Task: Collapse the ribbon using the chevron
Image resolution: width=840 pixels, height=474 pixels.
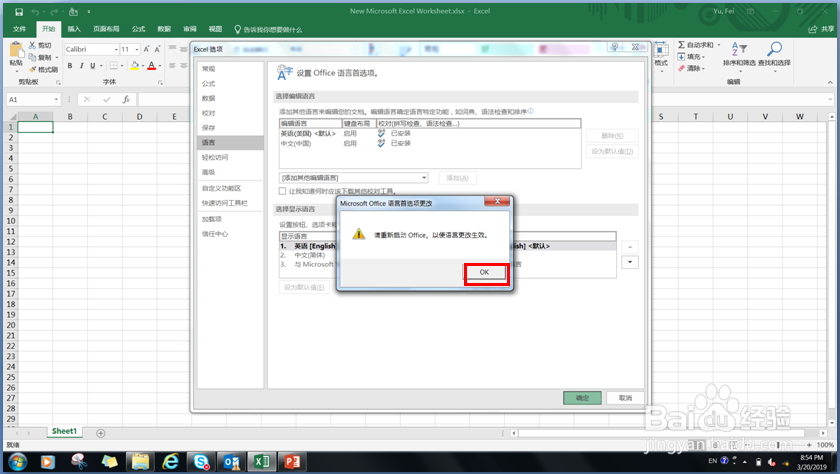Action: (x=830, y=82)
